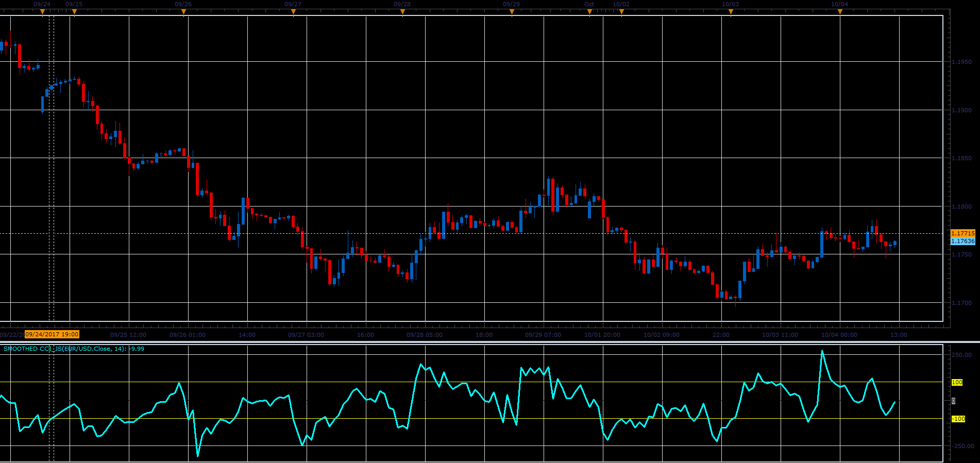Click the 1.1800 price axis label
Screen dimensions: 980x463
961,207
